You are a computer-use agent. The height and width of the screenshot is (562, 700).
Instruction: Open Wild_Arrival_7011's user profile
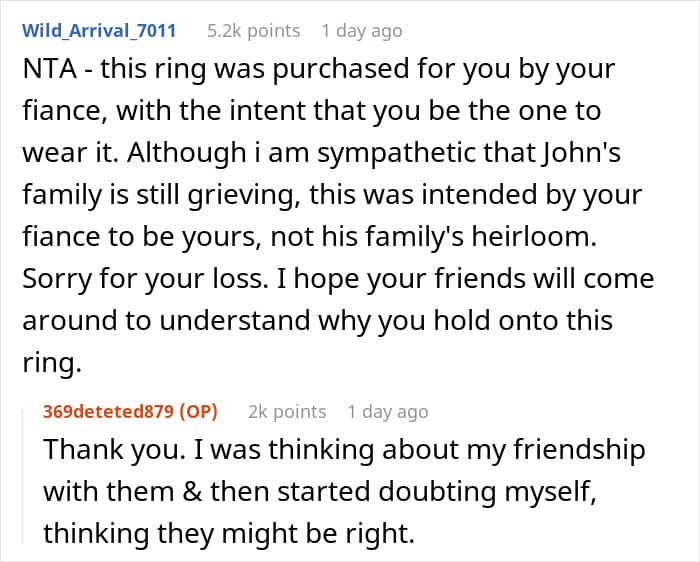click(99, 31)
